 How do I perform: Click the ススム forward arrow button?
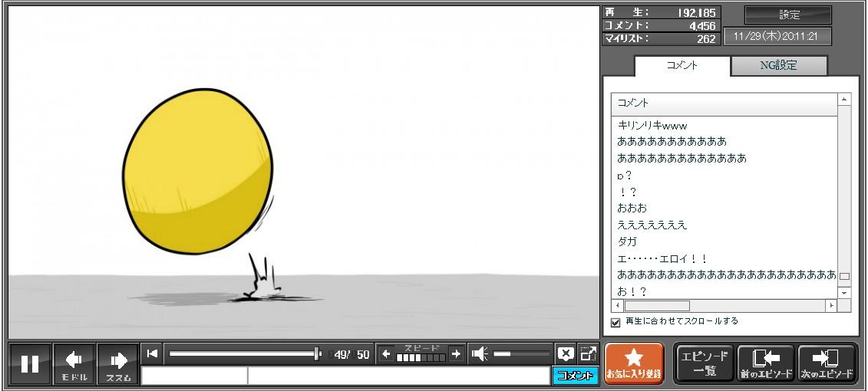pyautogui.click(x=118, y=363)
